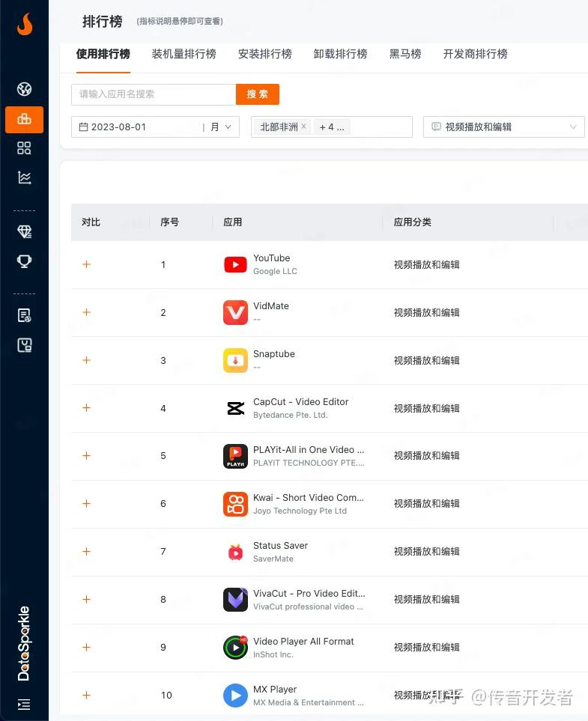This screenshot has width=588, height=721.
Task: Open the YouTube app name link
Action: pos(271,258)
